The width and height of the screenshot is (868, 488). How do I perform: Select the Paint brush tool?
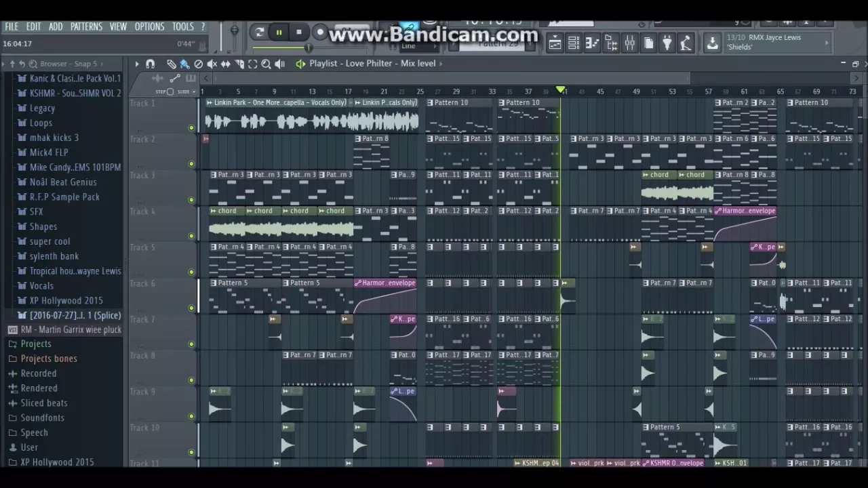[184, 64]
